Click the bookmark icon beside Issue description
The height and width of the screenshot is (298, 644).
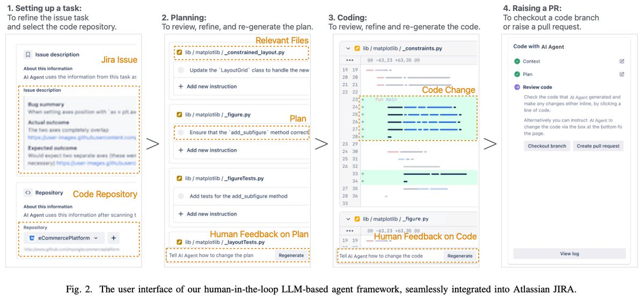point(27,54)
